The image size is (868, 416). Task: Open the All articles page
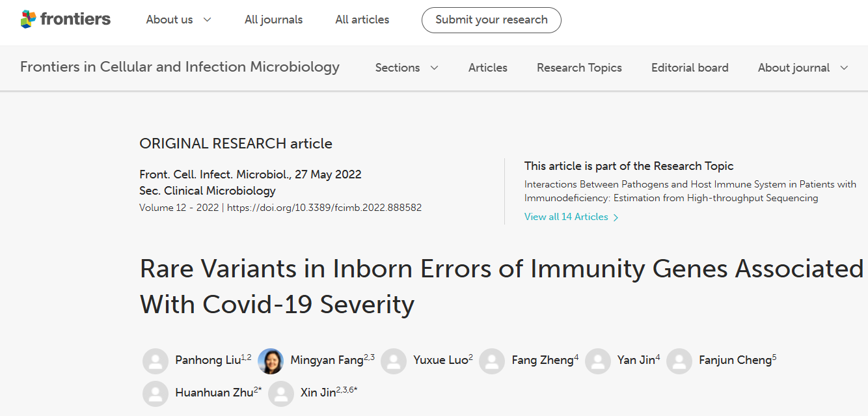tap(362, 20)
